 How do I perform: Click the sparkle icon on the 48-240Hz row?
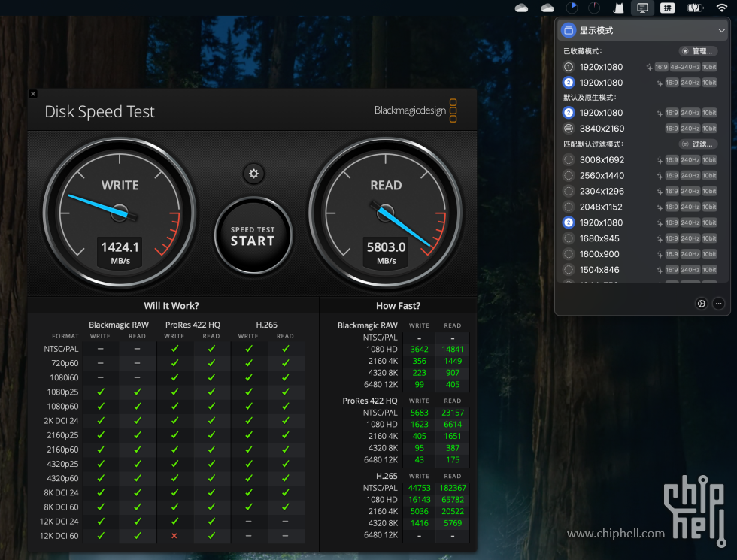point(649,67)
